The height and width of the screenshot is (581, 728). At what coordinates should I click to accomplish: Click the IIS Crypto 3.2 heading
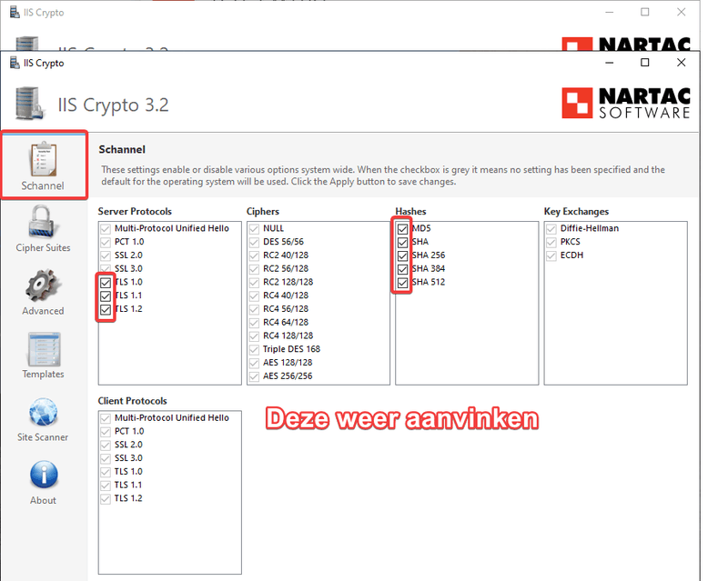tap(113, 105)
